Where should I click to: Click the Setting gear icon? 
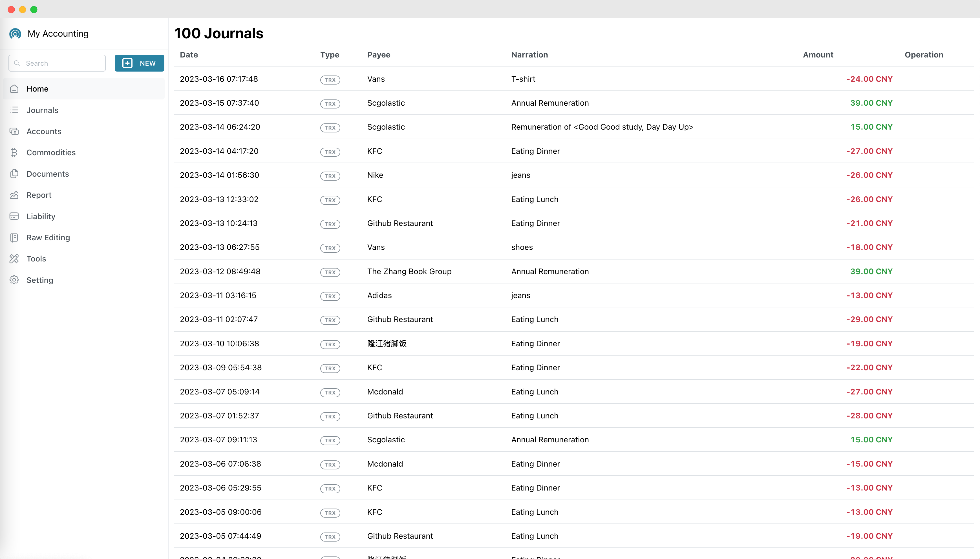point(14,280)
